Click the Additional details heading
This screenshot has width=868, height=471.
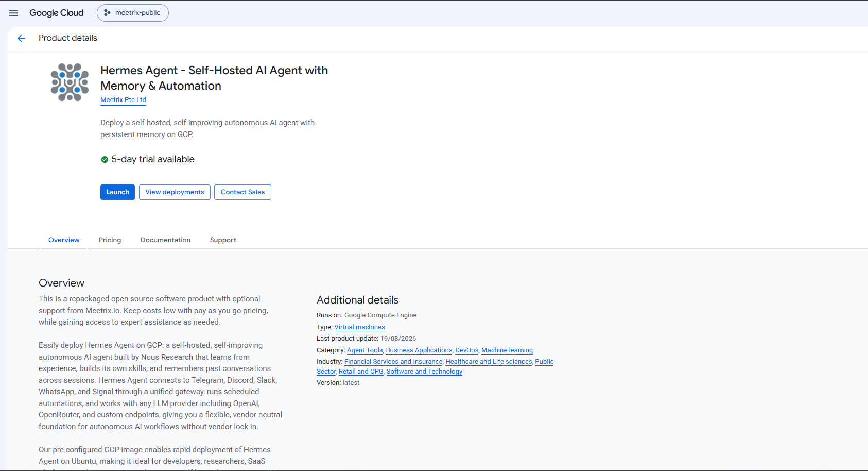pyautogui.click(x=357, y=300)
